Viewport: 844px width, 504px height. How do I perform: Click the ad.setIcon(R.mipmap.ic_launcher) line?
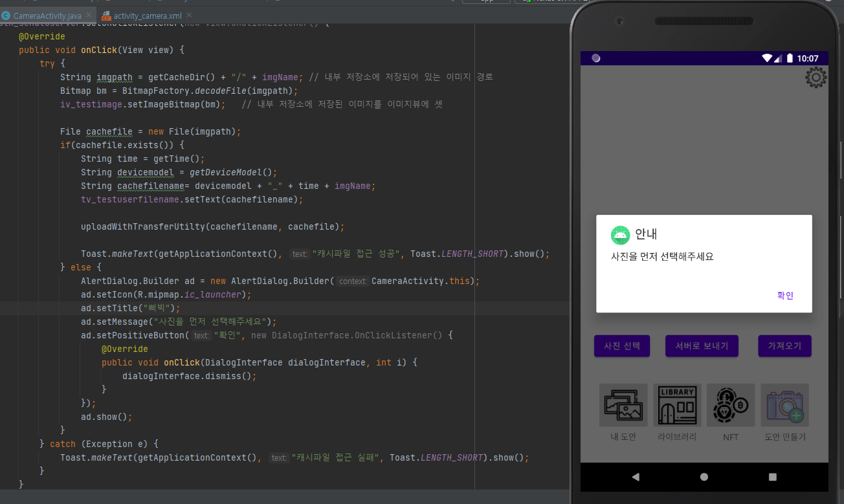pyautogui.click(x=166, y=294)
